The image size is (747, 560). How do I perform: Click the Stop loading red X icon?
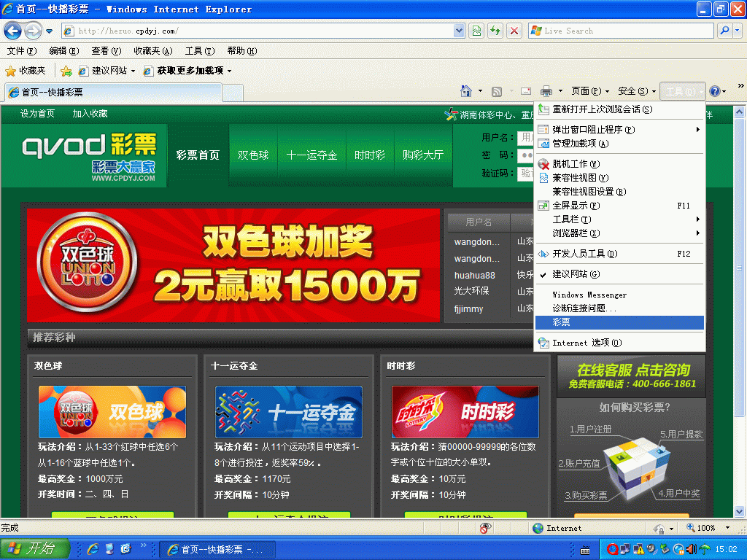(x=514, y=31)
